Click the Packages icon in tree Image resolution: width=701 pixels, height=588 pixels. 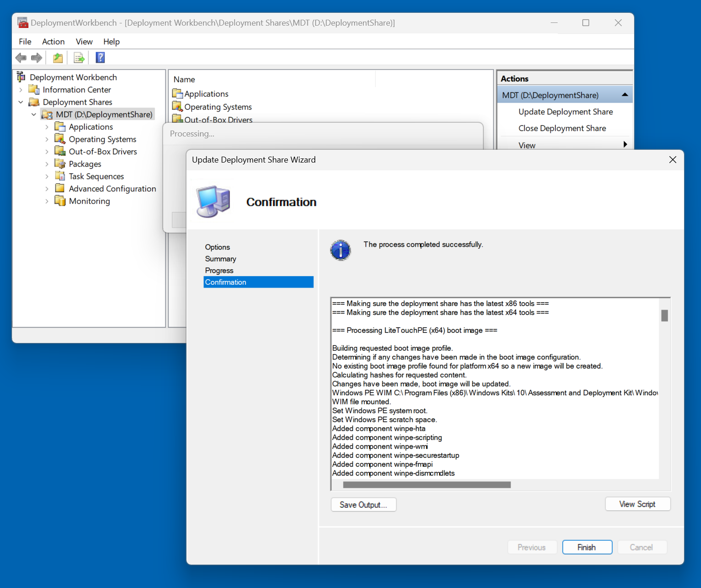point(60,163)
